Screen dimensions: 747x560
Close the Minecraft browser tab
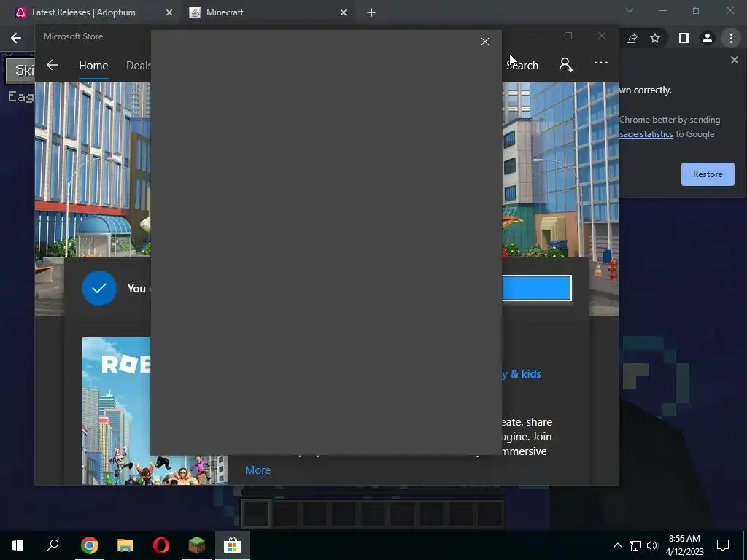[x=344, y=13]
